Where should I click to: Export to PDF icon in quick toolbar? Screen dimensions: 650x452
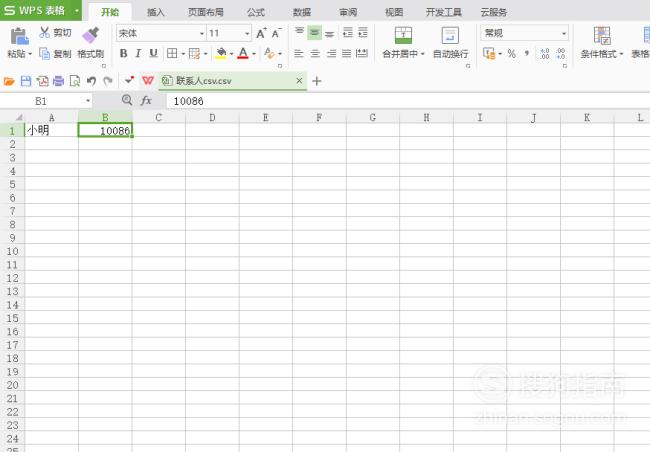42,81
